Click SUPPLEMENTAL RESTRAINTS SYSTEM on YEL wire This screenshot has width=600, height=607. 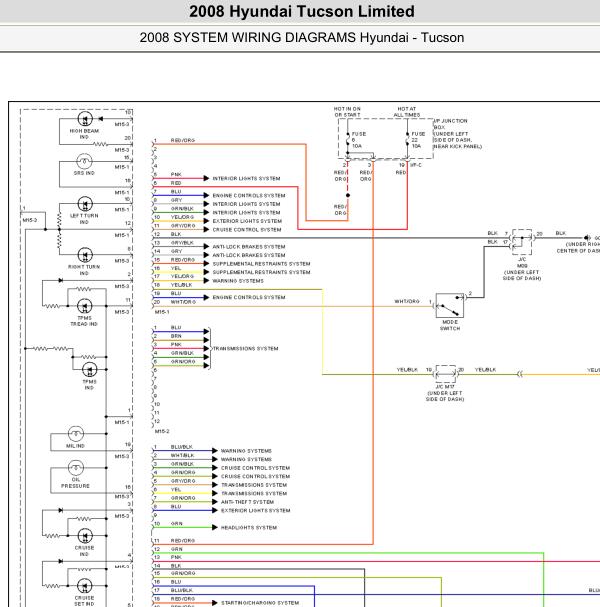261,272
